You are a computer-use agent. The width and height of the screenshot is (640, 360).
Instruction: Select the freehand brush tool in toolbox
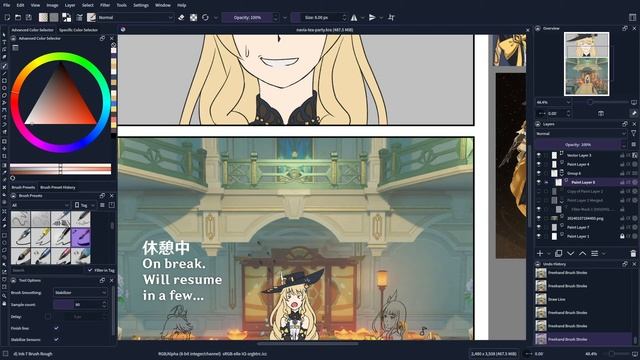click(4, 65)
